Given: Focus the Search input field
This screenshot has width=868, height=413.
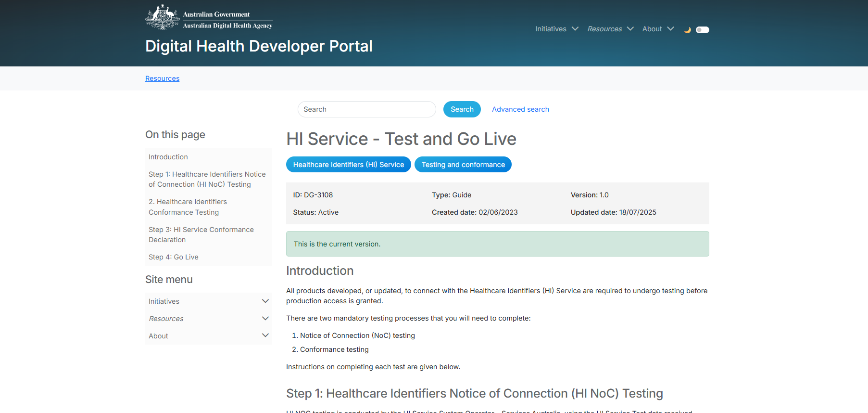Looking at the screenshot, I should (x=367, y=109).
